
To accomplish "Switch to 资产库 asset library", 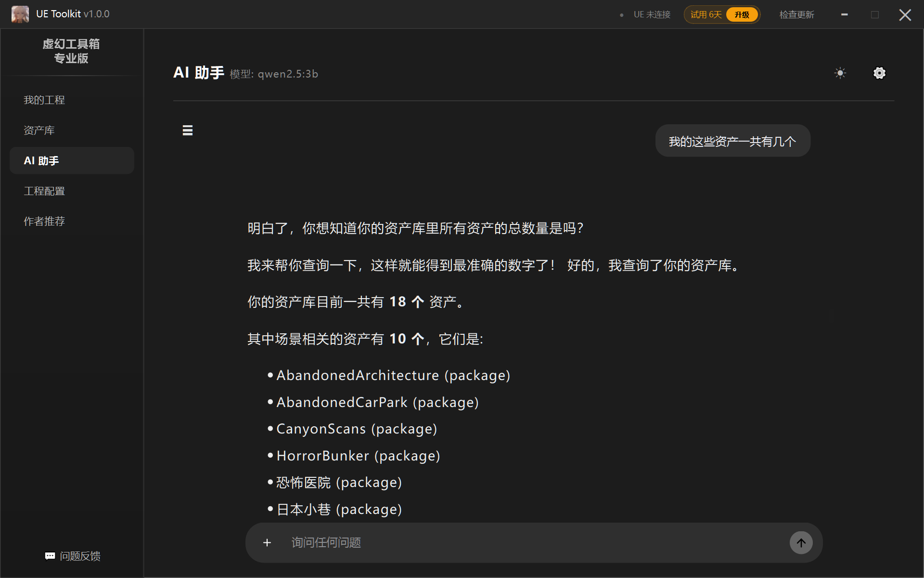I will click(x=39, y=131).
